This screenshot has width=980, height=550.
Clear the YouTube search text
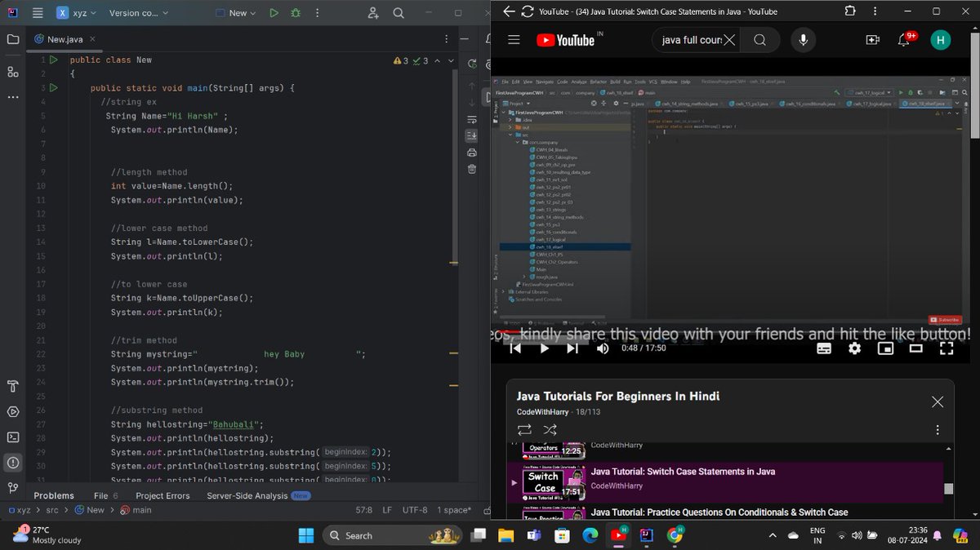[x=729, y=40]
